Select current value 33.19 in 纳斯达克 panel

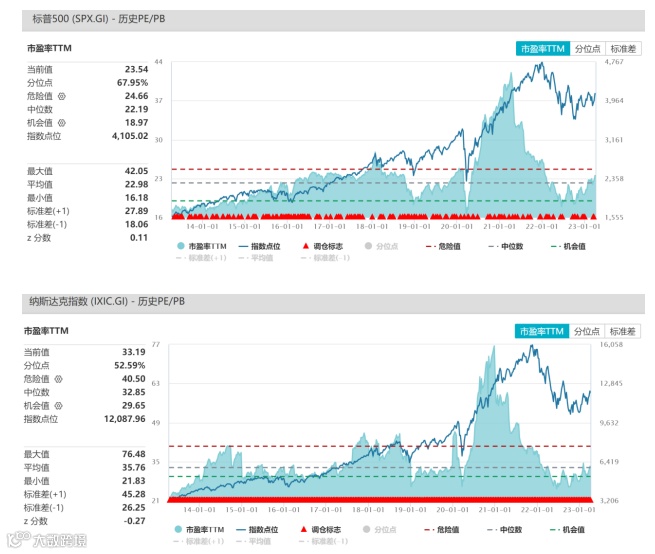pyautogui.click(x=134, y=352)
